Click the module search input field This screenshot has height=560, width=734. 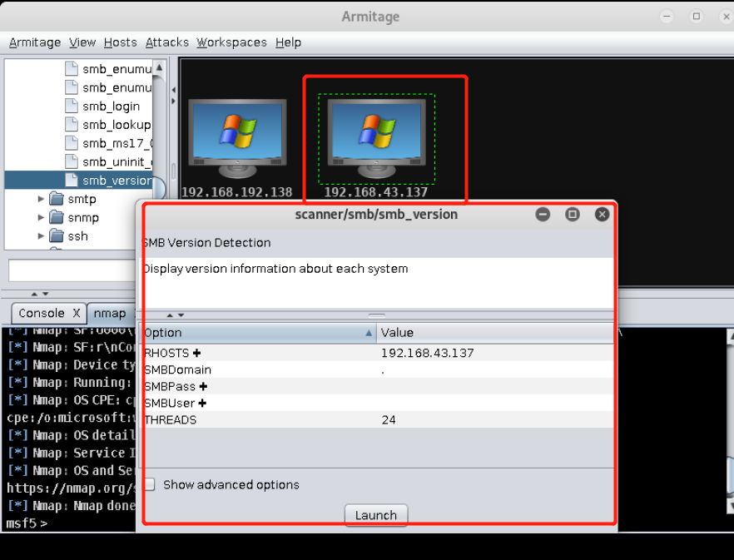click(x=72, y=270)
